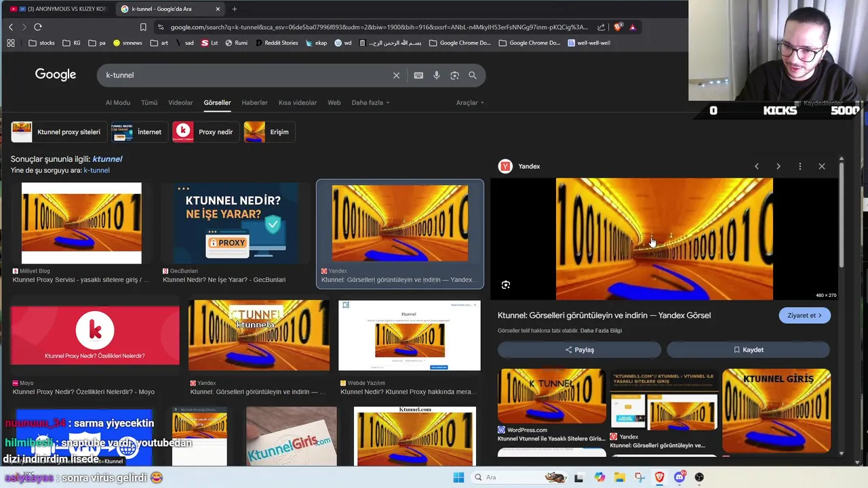This screenshot has height=488, width=868.
Task: Open the apps grid icon in bookmarks bar
Action: coord(11,43)
